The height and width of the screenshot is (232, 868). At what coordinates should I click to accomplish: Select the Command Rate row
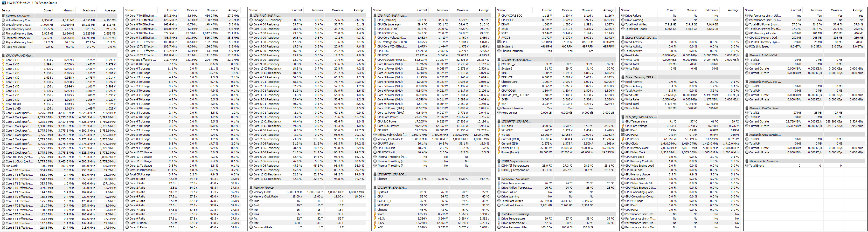coord(308,228)
